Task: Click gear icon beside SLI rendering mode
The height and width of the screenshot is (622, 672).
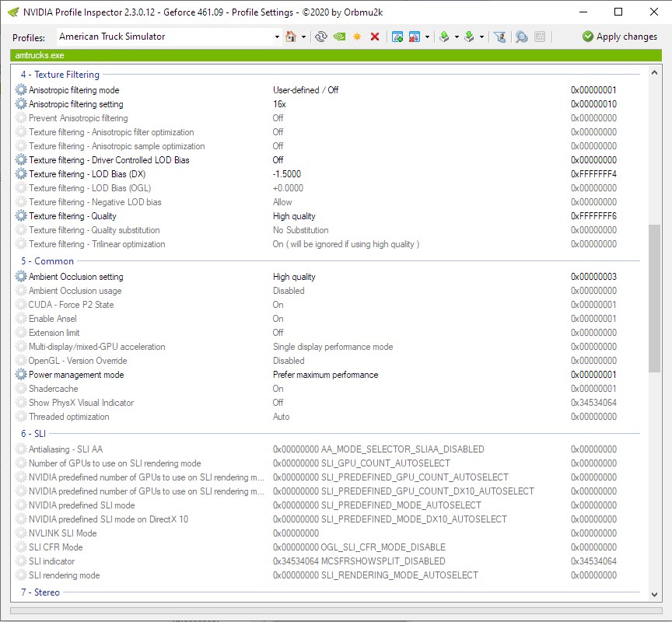Action: point(21,575)
